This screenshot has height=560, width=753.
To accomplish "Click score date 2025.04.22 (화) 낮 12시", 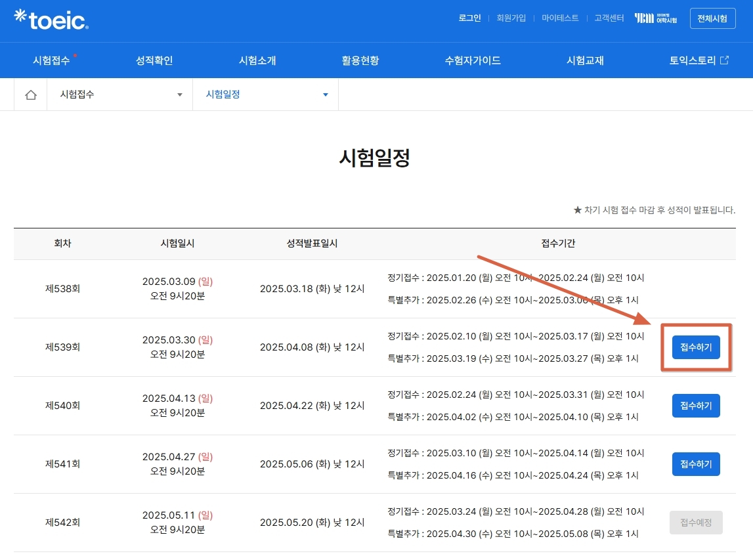I will [312, 406].
